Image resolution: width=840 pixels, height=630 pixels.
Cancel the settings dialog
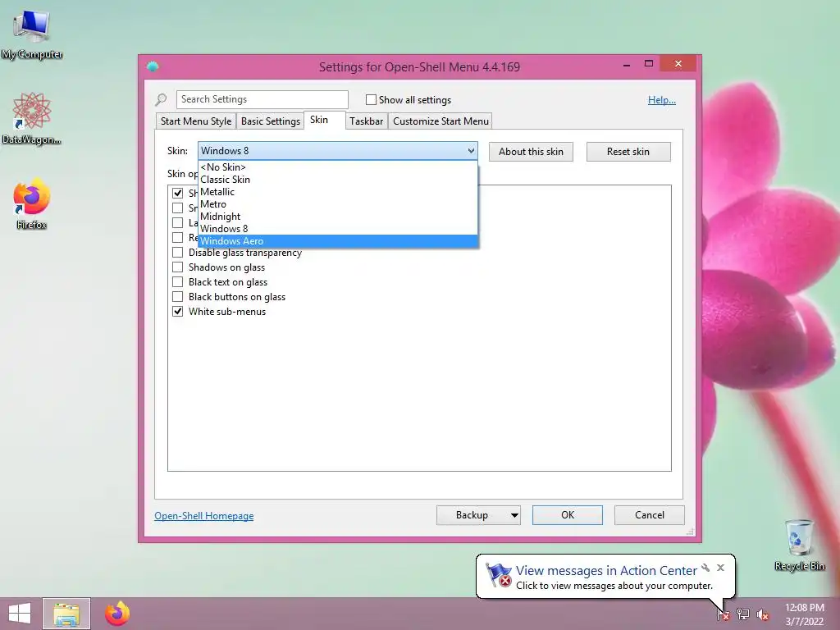pyautogui.click(x=650, y=515)
